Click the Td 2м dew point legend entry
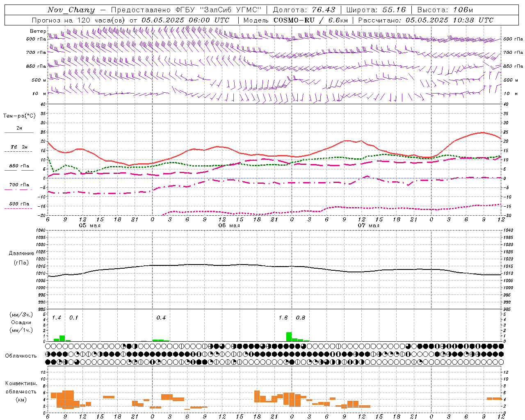Screen dimensions: 525x420 19,147
